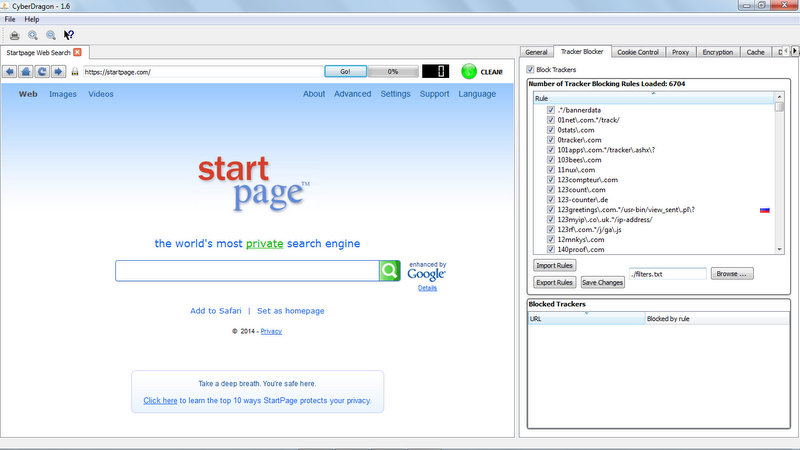This screenshot has width=800, height=450.
Task: Click the URL address field
Action: (203, 72)
